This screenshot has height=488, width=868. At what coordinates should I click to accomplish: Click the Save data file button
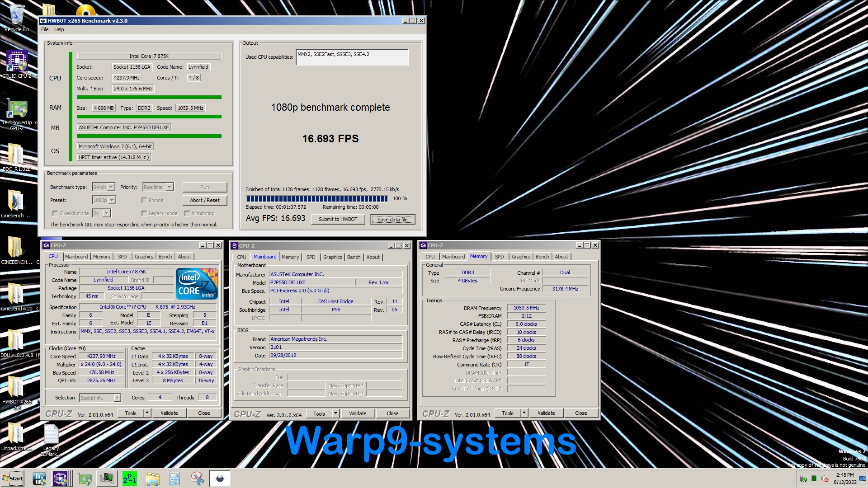pos(392,220)
